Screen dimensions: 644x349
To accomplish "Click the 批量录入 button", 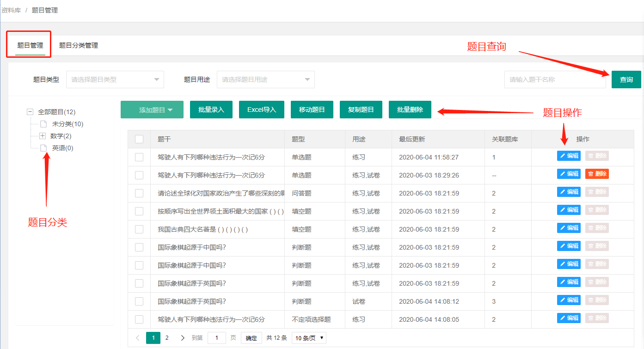I will coord(211,110).
